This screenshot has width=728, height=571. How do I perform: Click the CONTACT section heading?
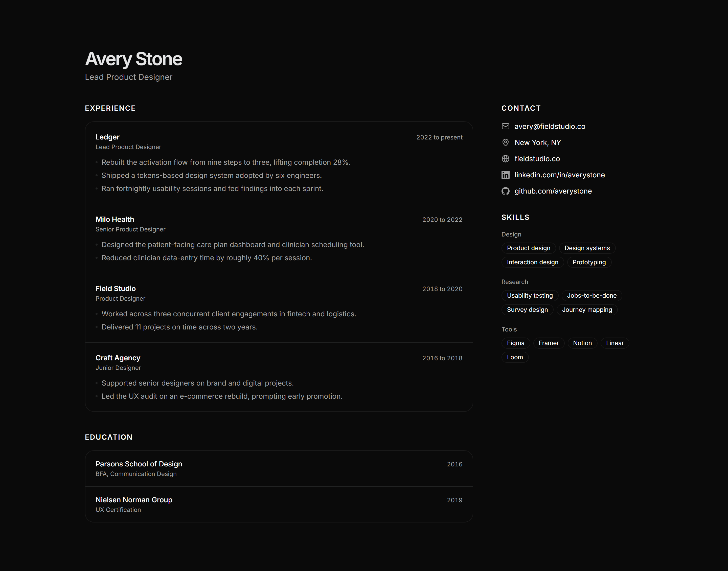[x=521, y=108]
